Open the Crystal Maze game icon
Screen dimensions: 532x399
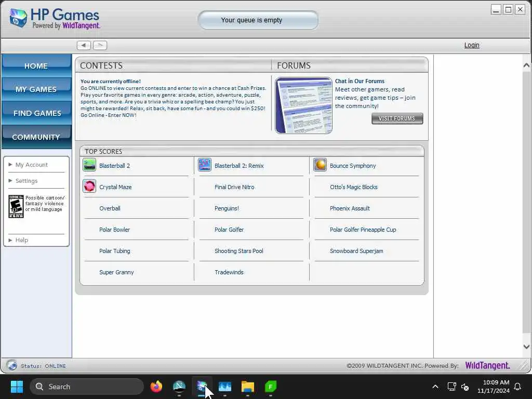click(89, 187)
